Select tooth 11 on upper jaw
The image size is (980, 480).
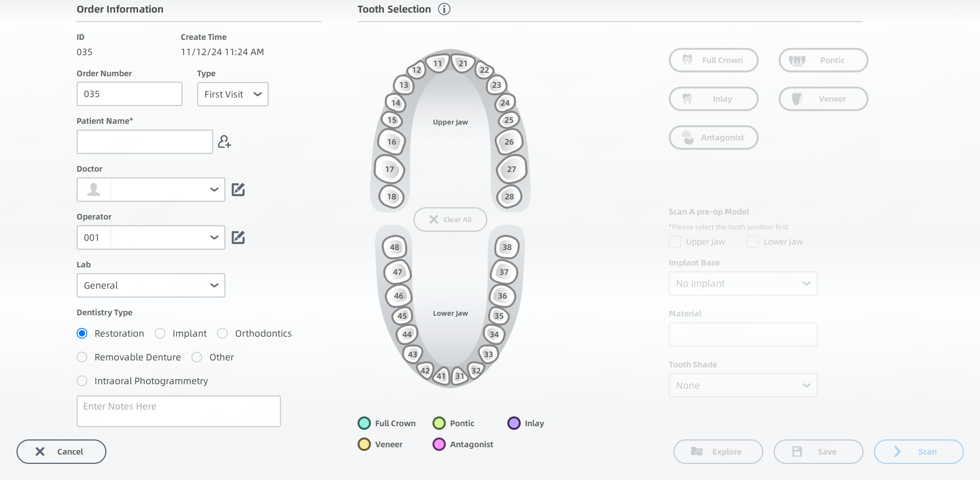click(437, 63)
